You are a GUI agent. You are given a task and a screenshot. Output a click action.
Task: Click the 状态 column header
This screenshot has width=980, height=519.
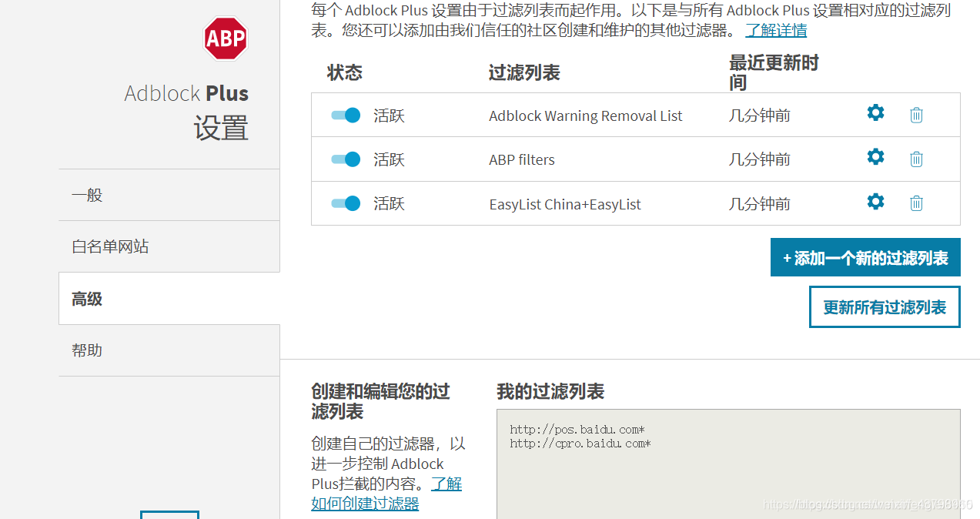pos(345,72)
